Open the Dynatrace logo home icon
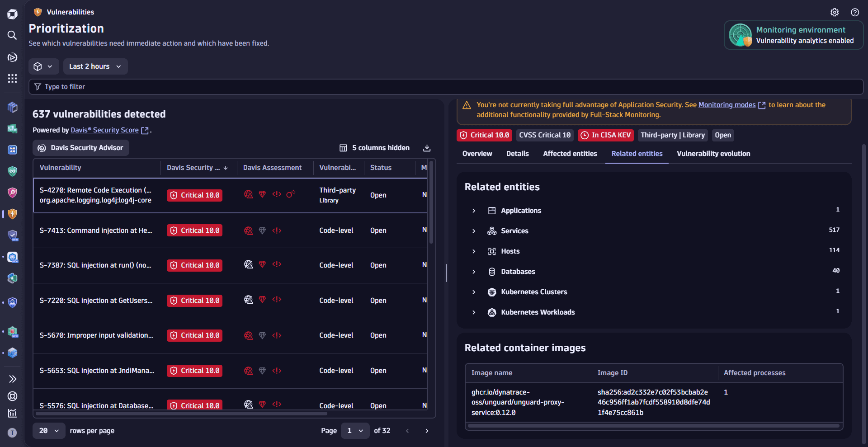 tap(12, 14)
